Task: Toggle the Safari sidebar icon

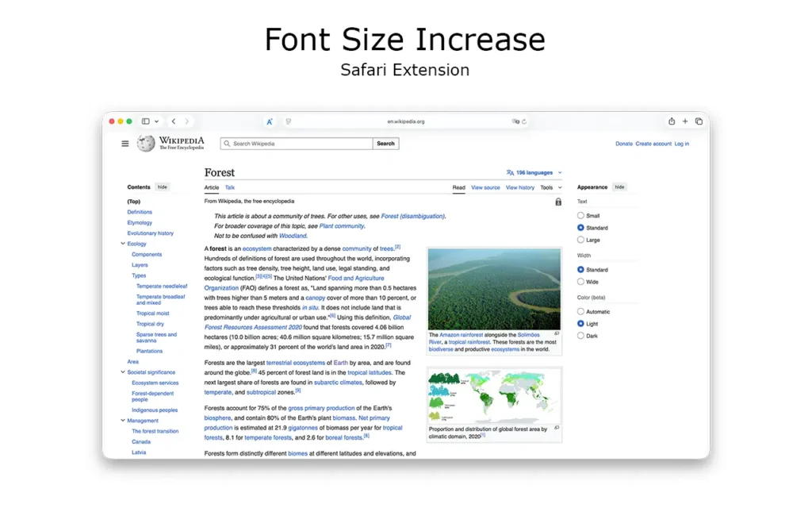Action: coord(147,121)
